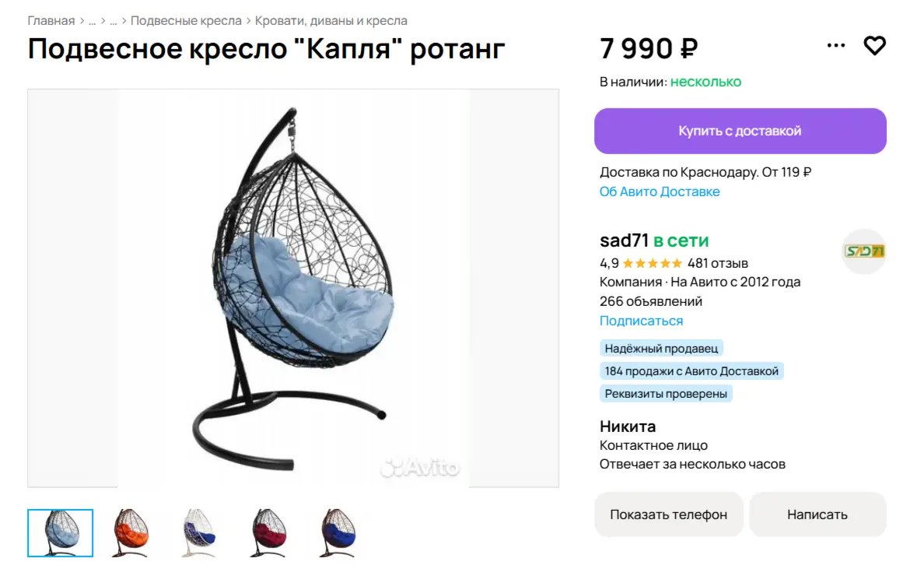Screen dimensions: 924x583
Task: Click the sad71 seller logo avatar
Action: [864, 251]
